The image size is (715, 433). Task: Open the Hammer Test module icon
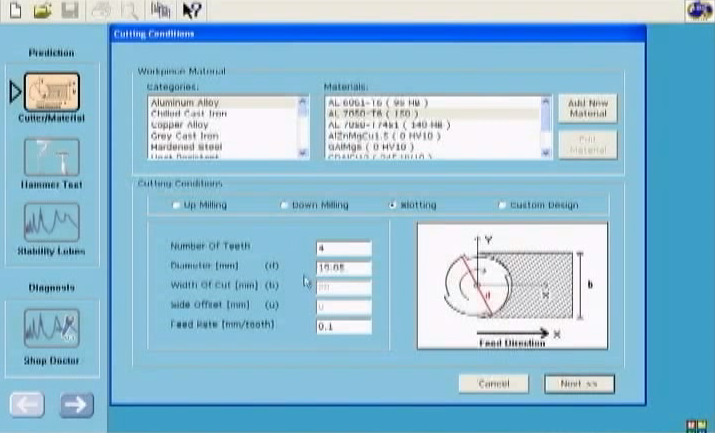click(52, 157)
